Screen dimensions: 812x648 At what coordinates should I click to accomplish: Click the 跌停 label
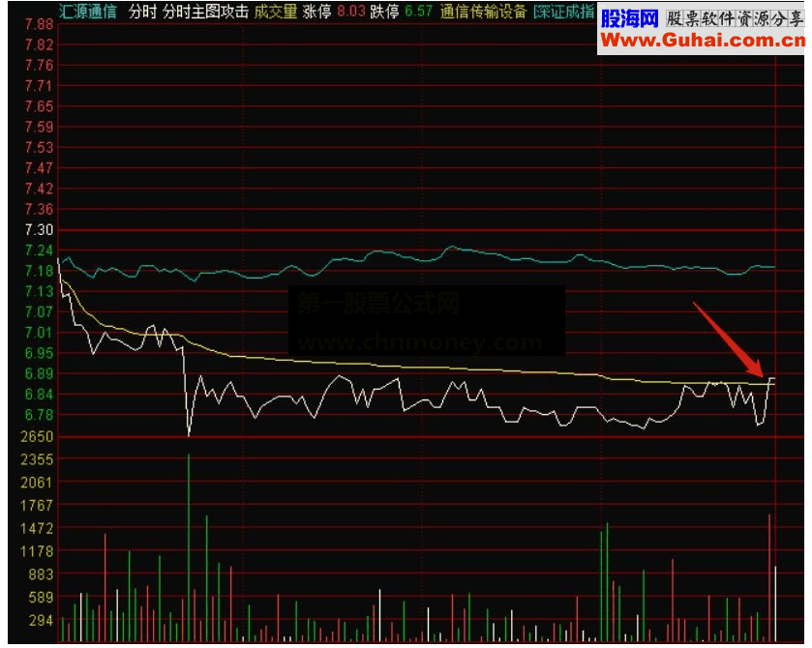click(384, 12)
